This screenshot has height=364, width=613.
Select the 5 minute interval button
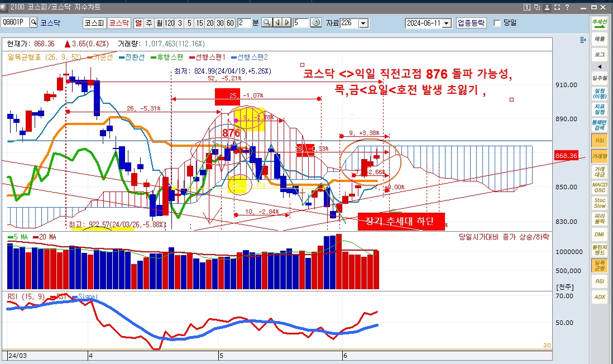click(190, 23)
